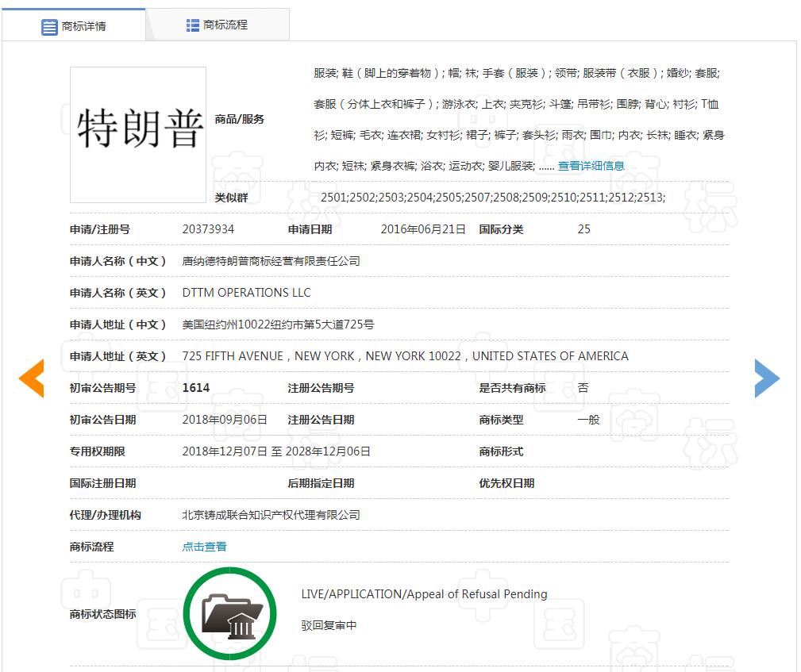801x672 pixels.
Task: Switch to the 商标流程 tab label
Action: [x=225, y=25]
